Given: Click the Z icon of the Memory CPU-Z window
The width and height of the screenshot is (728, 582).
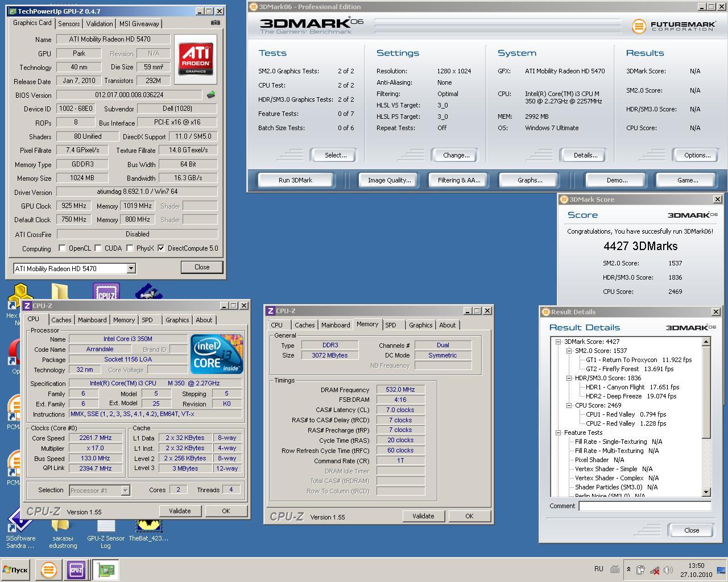Looking at the screenshot, I should [270, 311].
